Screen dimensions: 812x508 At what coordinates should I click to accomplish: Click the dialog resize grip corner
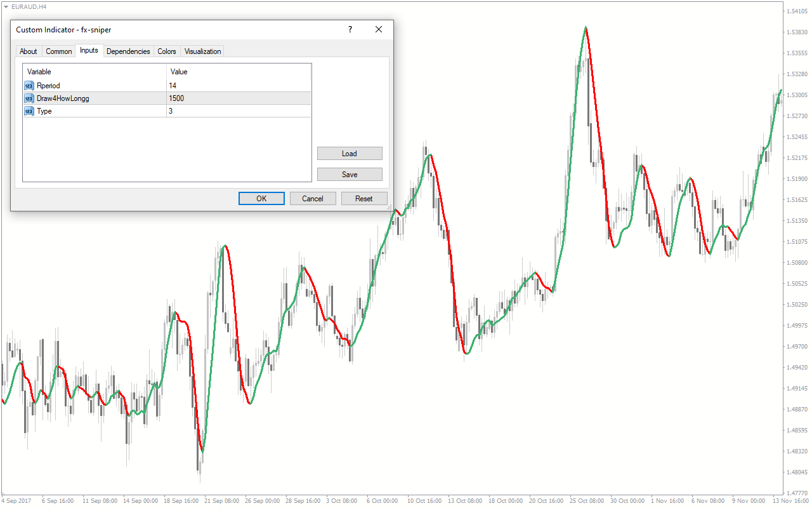click(390, 206)
